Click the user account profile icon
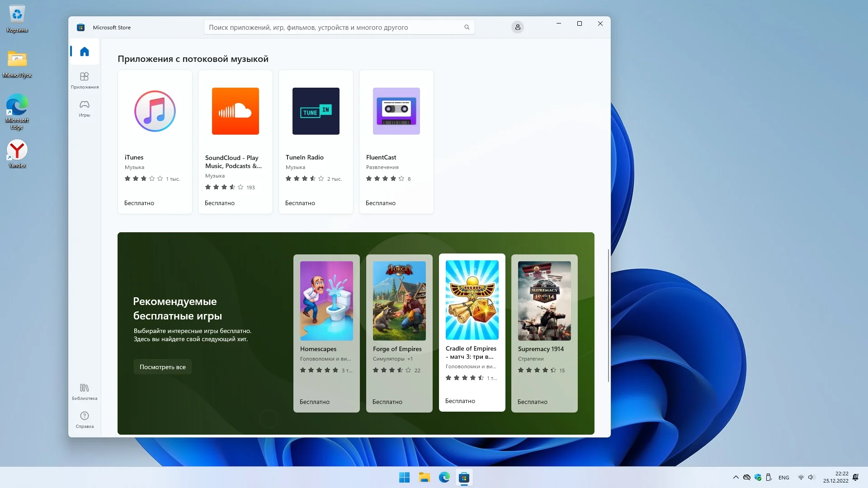Image resolution: width=868 pixels, height=488 pixels. [x=518, y=27]
